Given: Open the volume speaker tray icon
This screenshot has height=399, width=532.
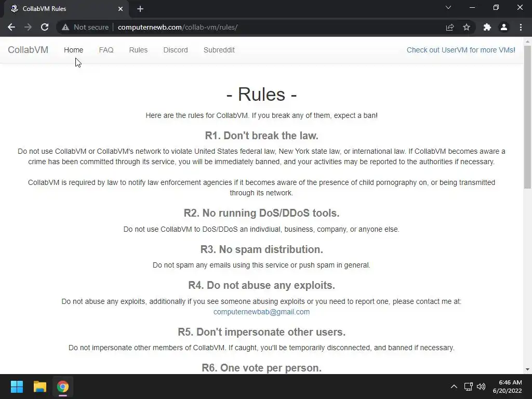Looking at the screenshot, I should pyautogui.click(x=481, y=387).
